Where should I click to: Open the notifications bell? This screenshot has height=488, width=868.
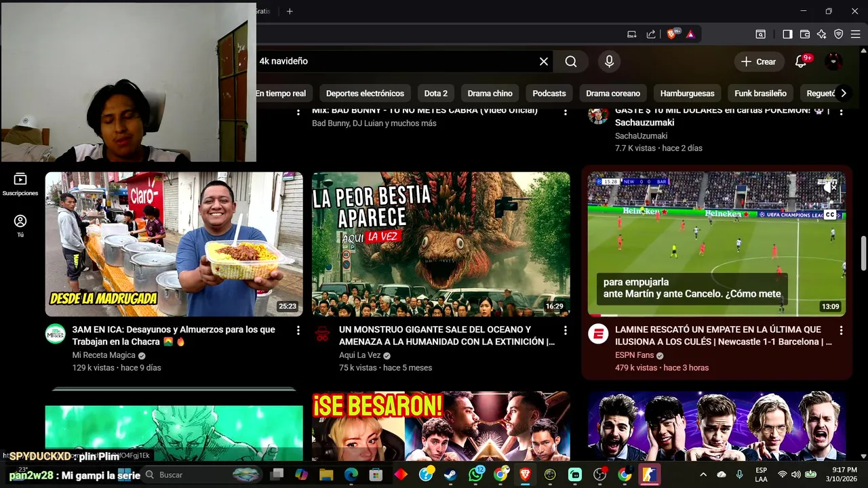(801, 62)
